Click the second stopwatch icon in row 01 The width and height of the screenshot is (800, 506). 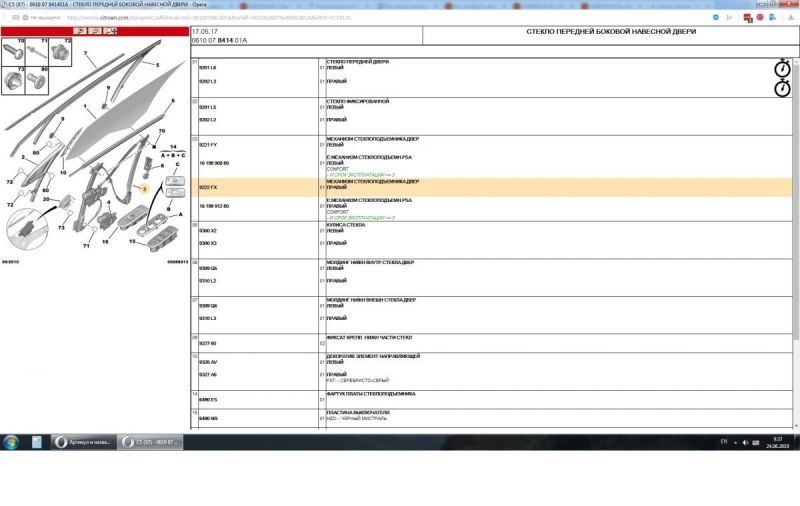click(782, 87)
